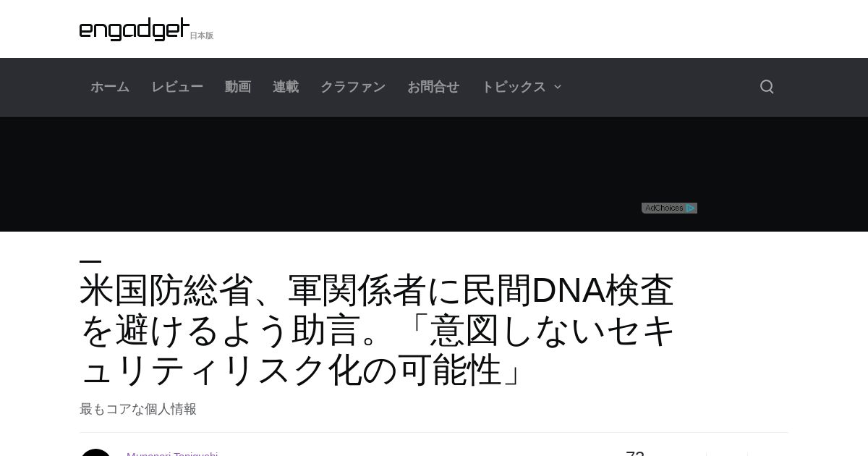Click the トピックス menu label
The height and width of the screenshot is (456, 868).
click(x=514, y=87)
